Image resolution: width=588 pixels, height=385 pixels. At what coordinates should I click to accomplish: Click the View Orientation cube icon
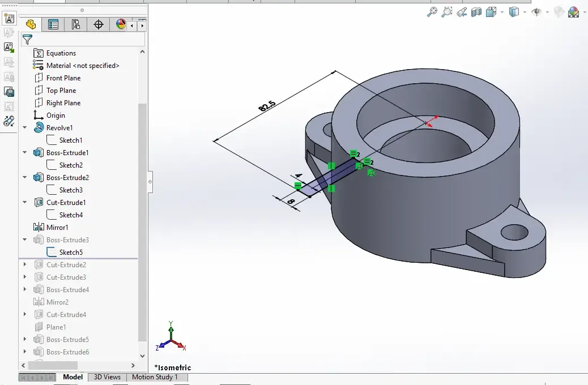pos(491,12)
